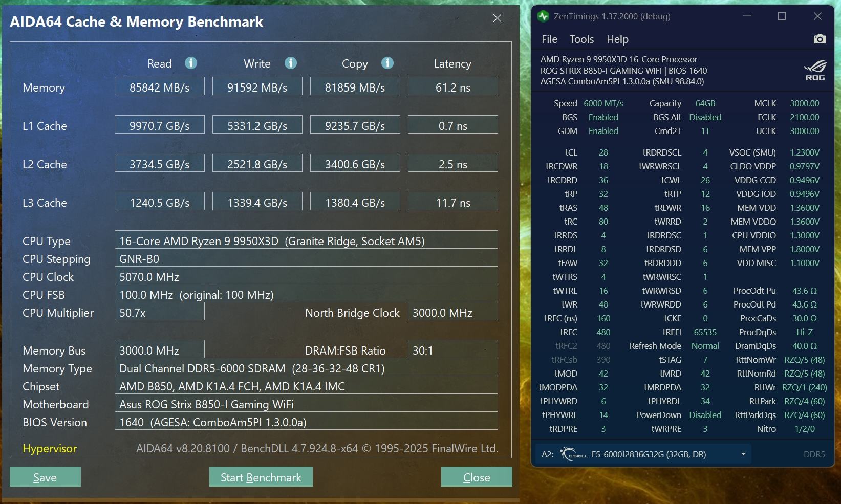Click the Memory Bus field 3000.0 MHz
Image resolution: width=841 pixels, height=504 pixels.
click(160, 349)
